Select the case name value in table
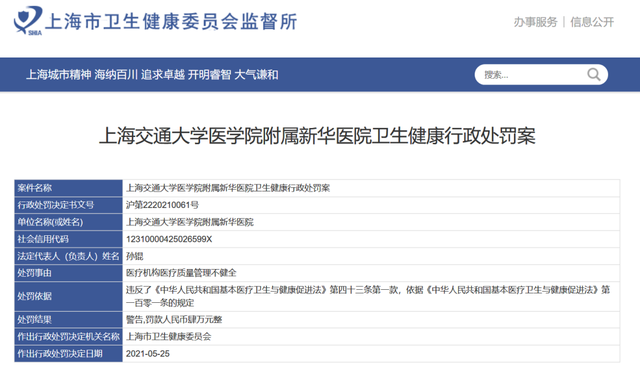 tap(228, 188)
